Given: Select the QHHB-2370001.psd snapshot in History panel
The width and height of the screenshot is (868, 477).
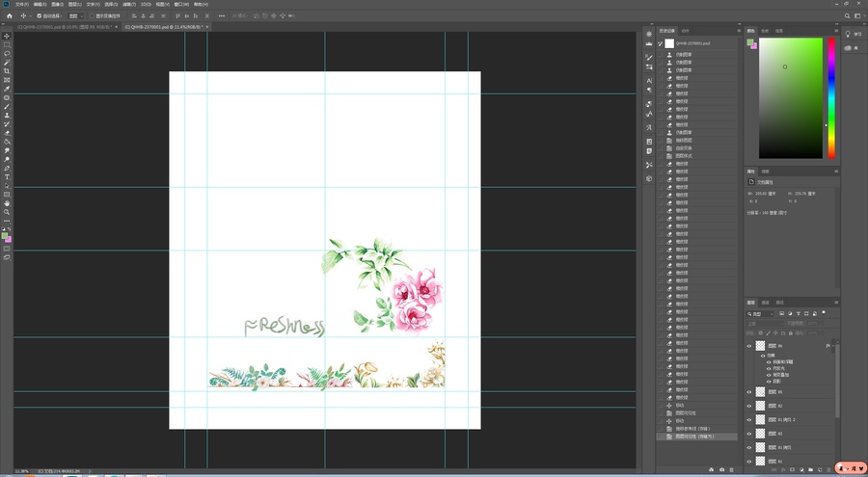Looking at the screenshot, I should click(697, 43).
